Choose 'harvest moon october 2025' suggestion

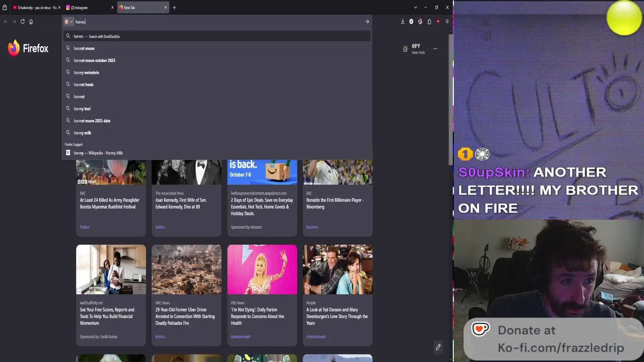(x=217, y=60)
